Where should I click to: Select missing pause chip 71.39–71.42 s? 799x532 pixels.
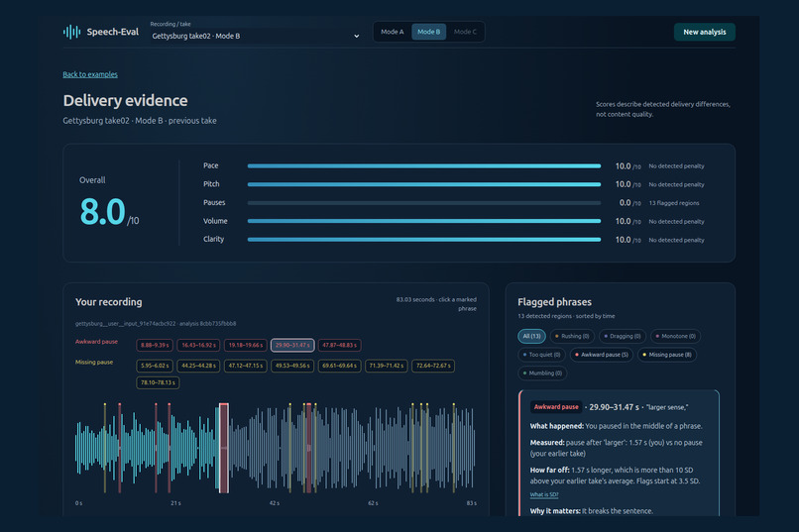pyautogui.click(x=387, y=366)
